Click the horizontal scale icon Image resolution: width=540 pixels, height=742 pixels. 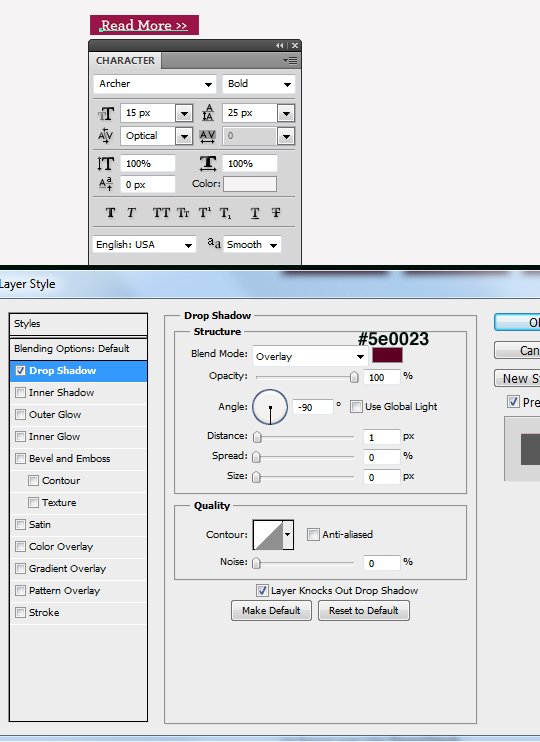[208, 163]
